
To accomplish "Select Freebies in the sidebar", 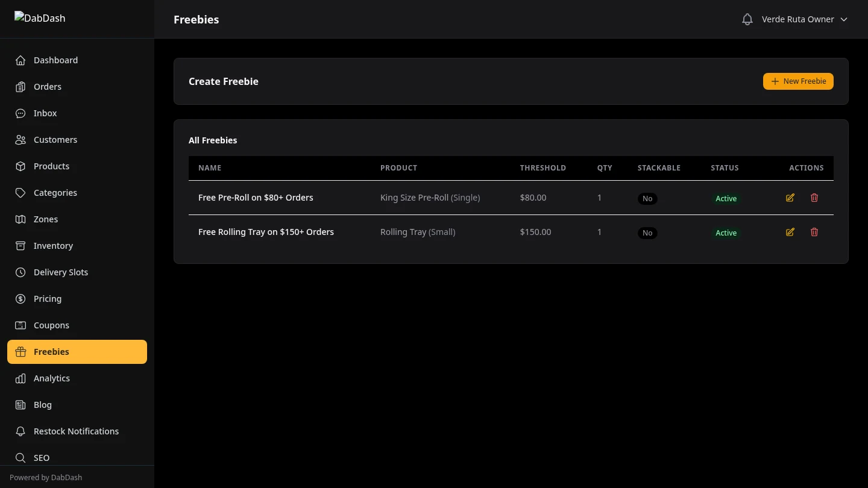I will point(51,351).
